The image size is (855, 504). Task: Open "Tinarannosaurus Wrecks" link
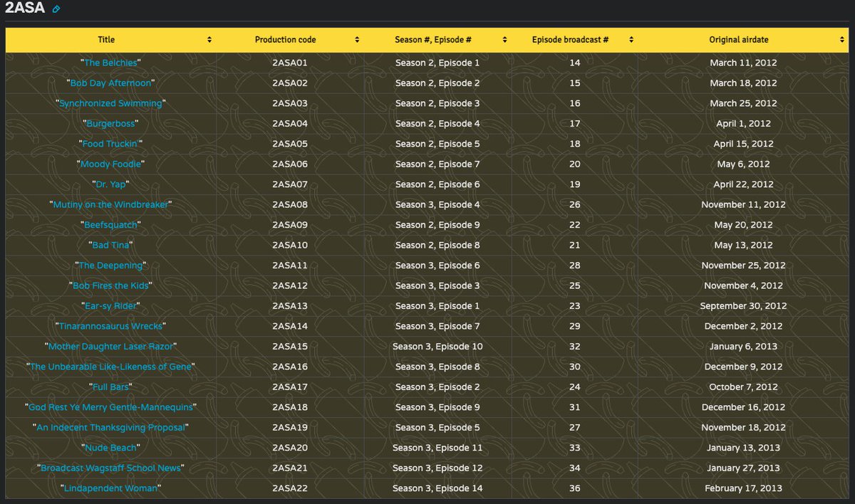pos(110,327)
